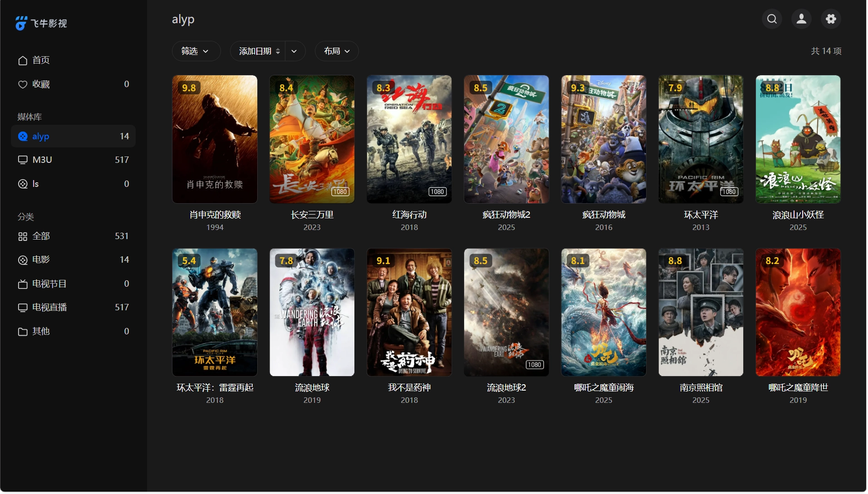Click the 共 14 项 item count

826,51
